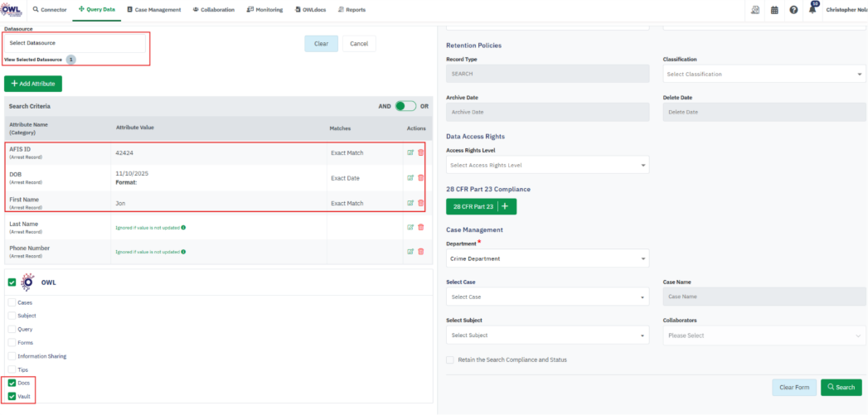Viewport: 868px width, 415px height.
Task: Check Retain the Search Compliance and Status
Action: tap(450, 360)
